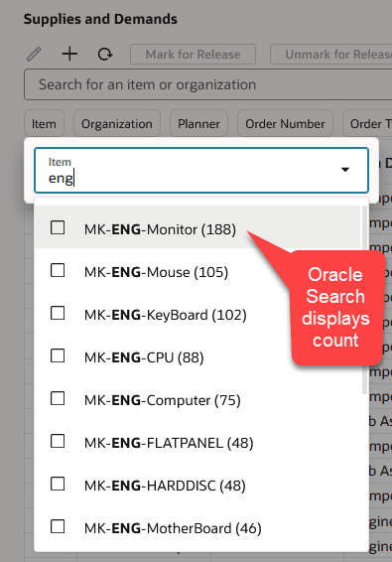This screenshot has height=562, width=392.
Task: Click the plus add icon
Action: [69, 55]
